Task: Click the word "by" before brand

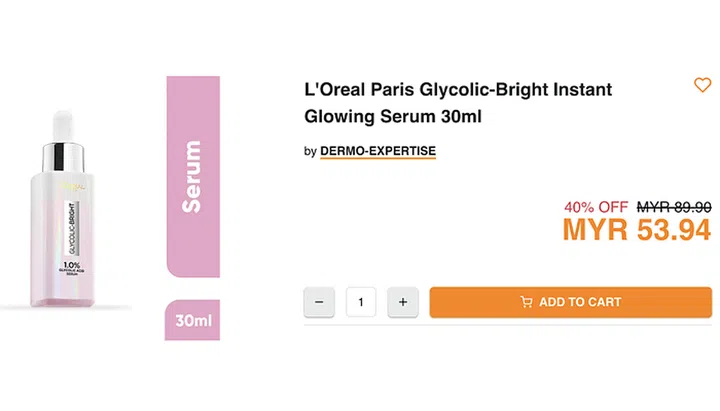Action: (x=310, y=151)
